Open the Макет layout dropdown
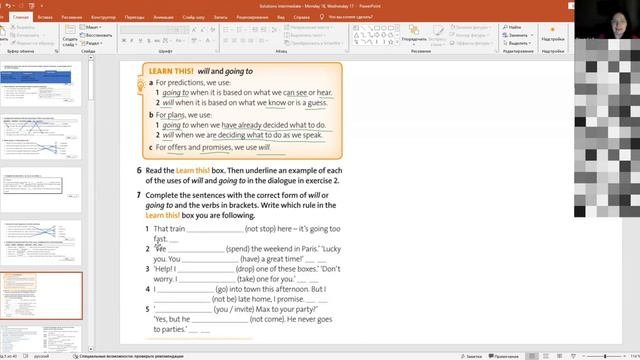 [x=91, y=27]
